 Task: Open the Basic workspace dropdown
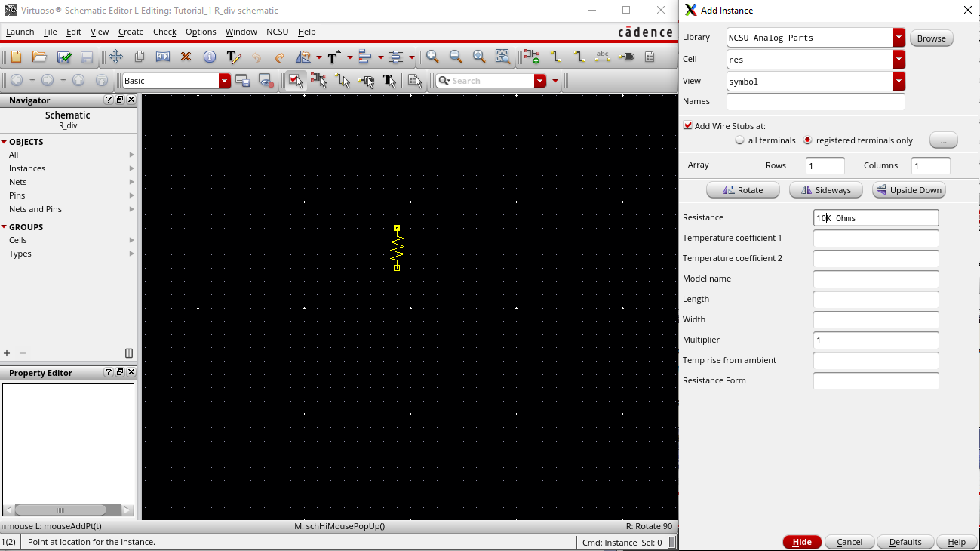coord(225,81)
